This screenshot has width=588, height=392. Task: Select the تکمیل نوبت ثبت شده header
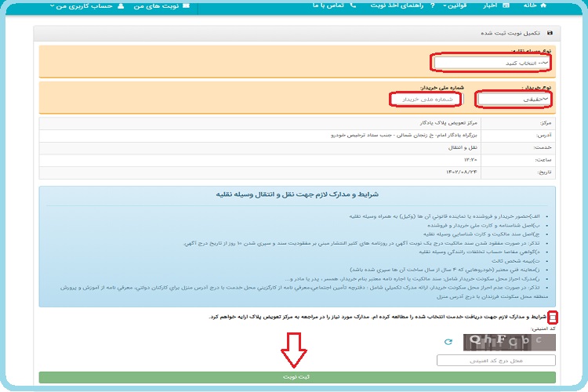pyautogui.click(x=510, y=33)
